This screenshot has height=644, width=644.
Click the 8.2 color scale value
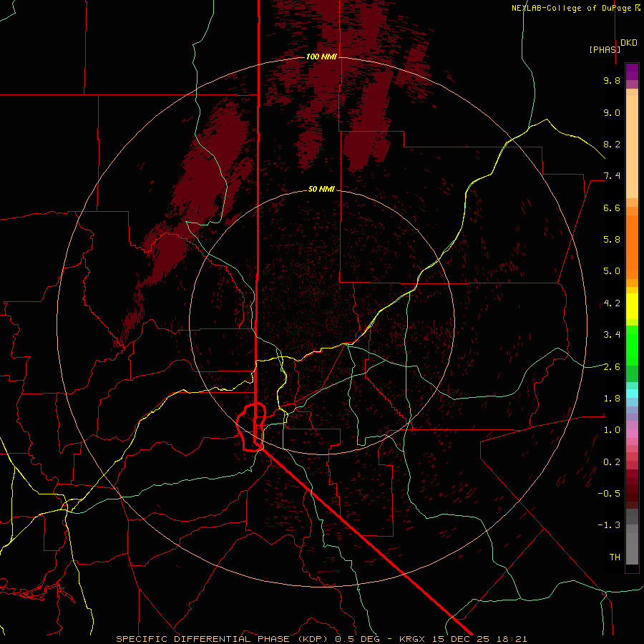tap(612, 144)
